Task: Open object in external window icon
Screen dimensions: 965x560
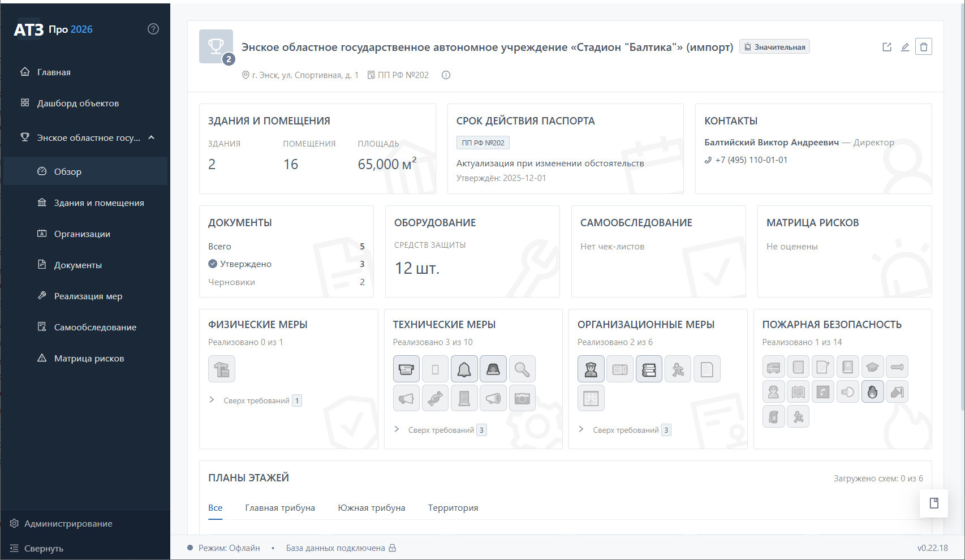Action: [887, 47]
